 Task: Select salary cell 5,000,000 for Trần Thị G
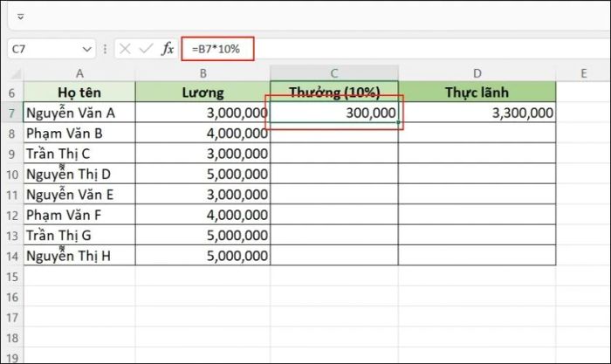203,235
